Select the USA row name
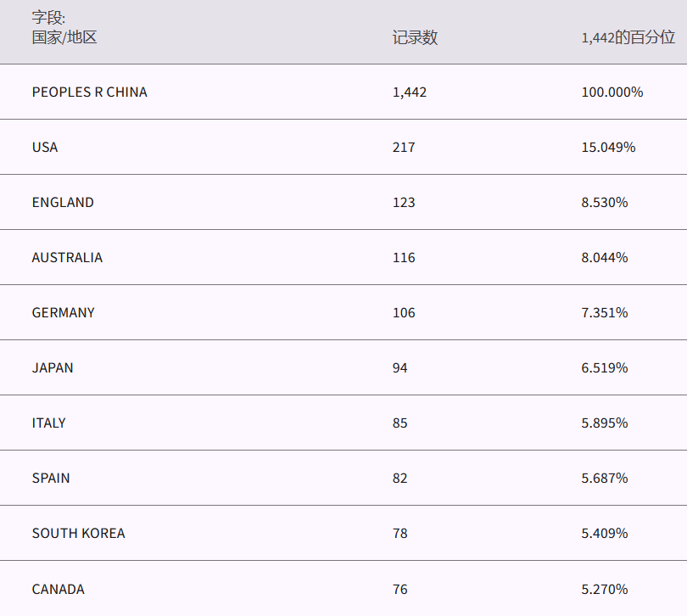This screenshot has height=616, width=687. pyautogui.click(x=45, y=147)
